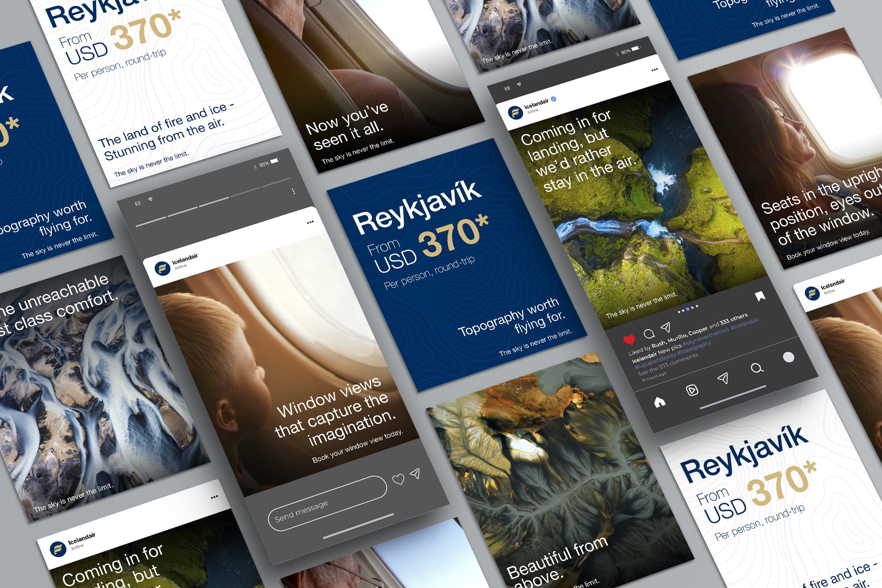The height and width of the screenshot is (588, 882).
Task: Select the story progress bar segments
Action: pyautogui.click(x=213, y=202)
